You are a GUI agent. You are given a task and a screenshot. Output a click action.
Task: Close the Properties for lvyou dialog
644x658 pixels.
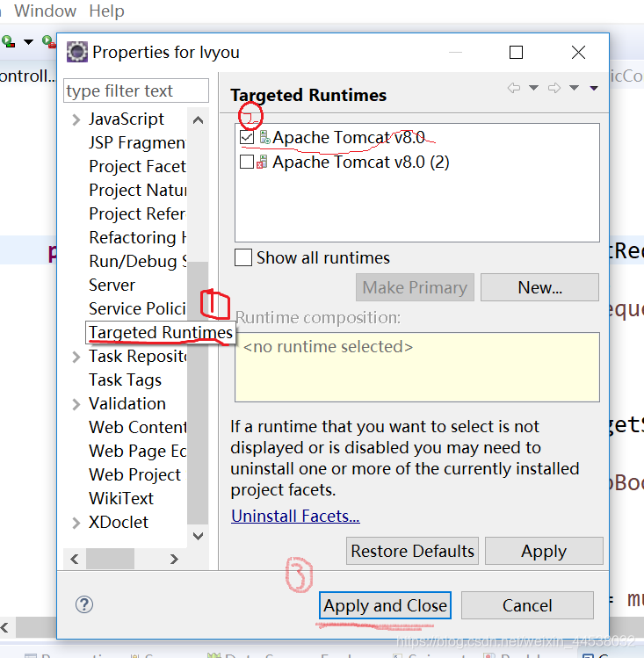[x=579, y=53]
